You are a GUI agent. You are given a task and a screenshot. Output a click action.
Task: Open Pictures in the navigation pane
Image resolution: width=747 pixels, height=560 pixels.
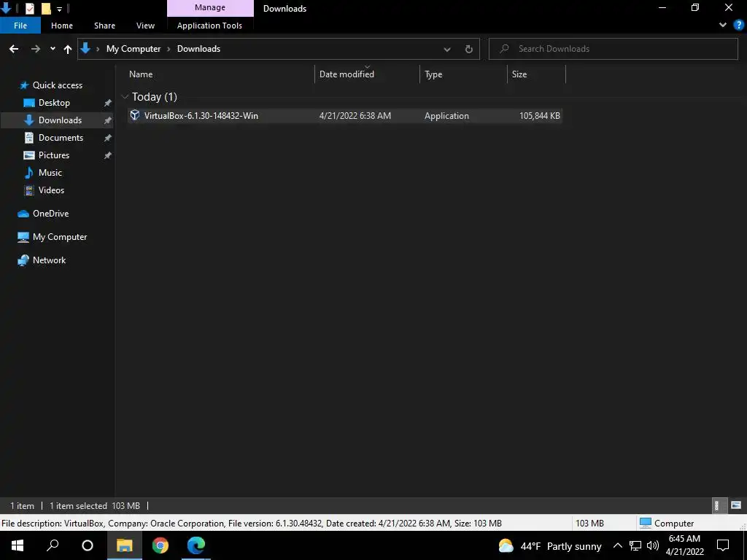point(54,155)
